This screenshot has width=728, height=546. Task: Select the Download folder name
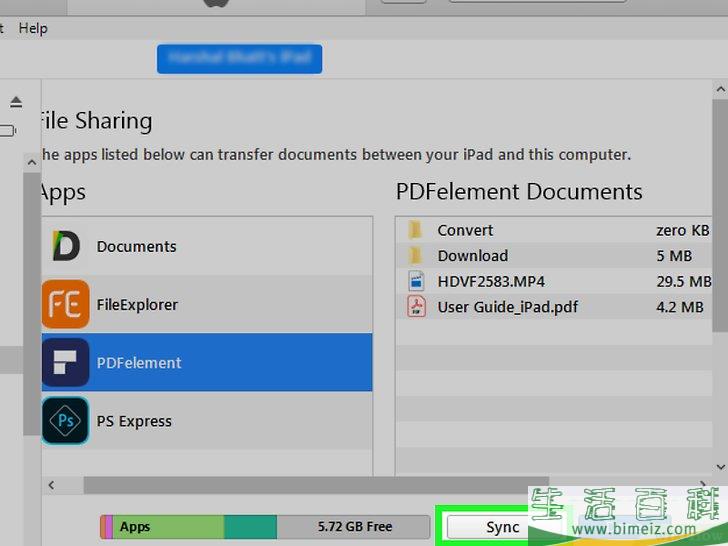[473, 256]
